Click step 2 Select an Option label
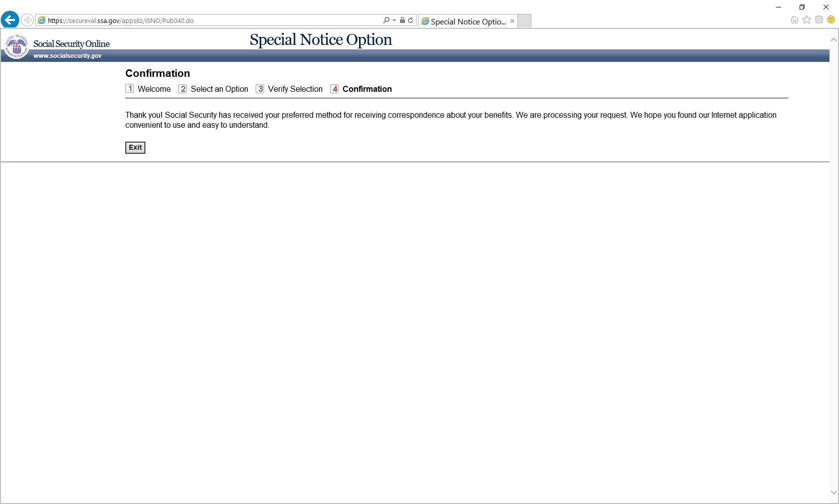 pyautogui.click(x=219, y=89)
